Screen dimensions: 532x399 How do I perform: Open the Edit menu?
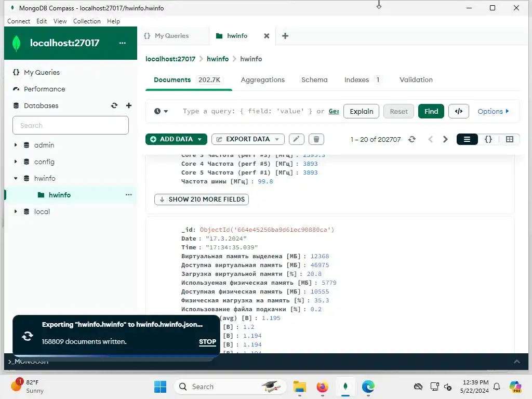42,21
